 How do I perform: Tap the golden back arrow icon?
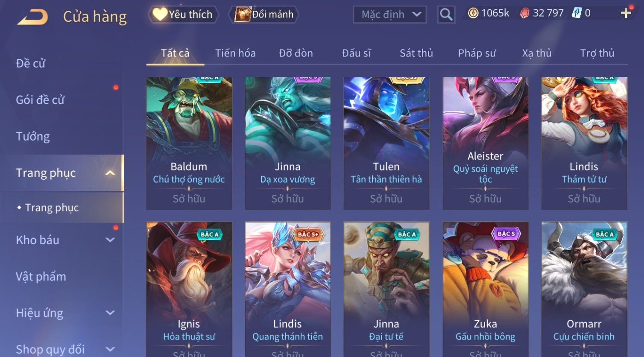click(32, 17)
